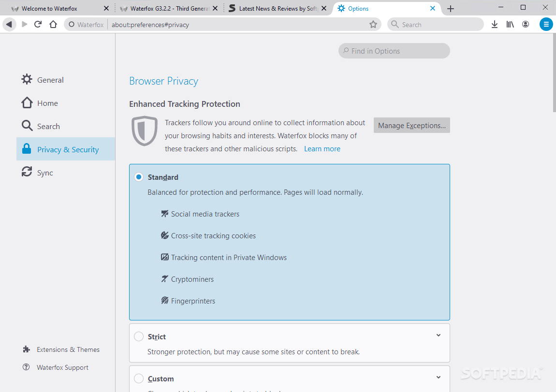This screenshot has height=392, width=556.
Task: Click the Enhanced Tracking Protection heading
Action: click(184, 104)
